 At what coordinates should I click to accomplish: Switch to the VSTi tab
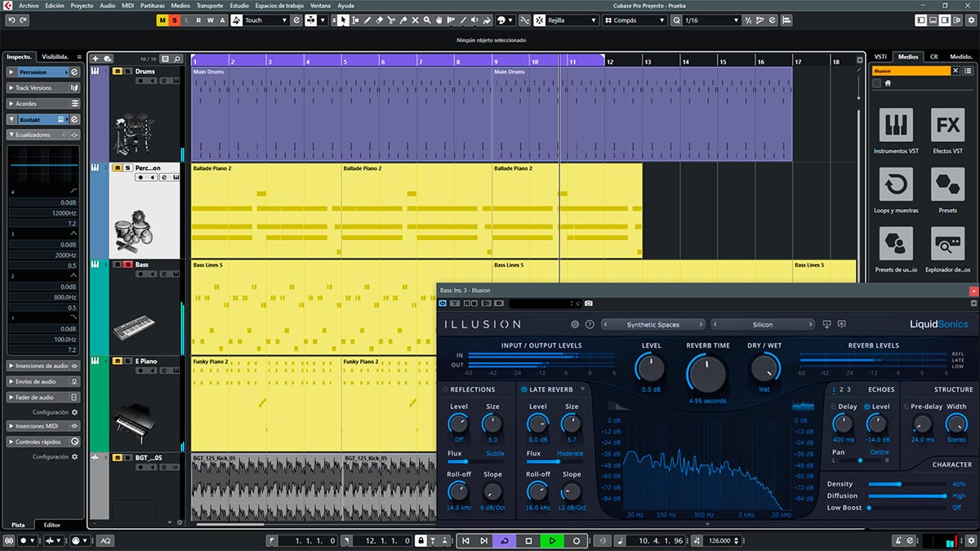880,56
